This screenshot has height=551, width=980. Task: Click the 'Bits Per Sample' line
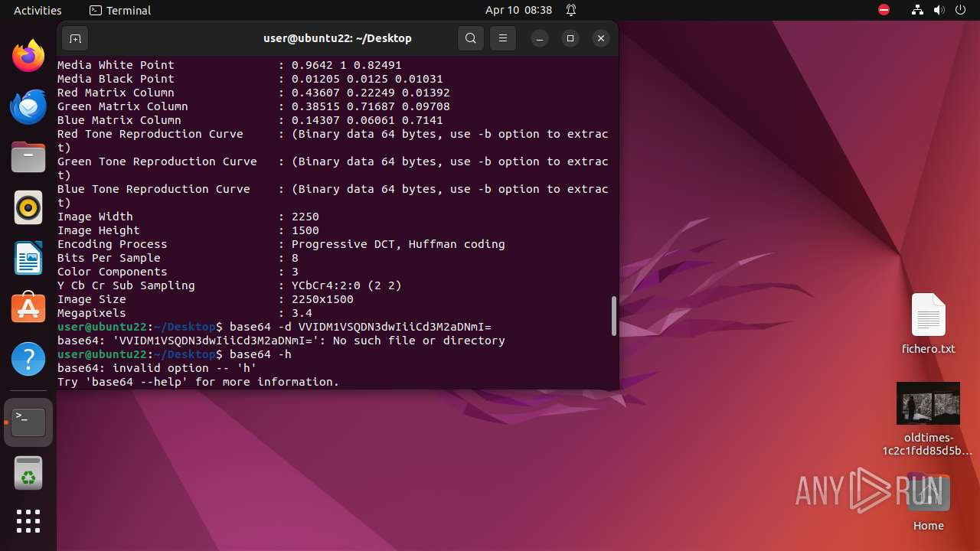click(x=178, y=258)
